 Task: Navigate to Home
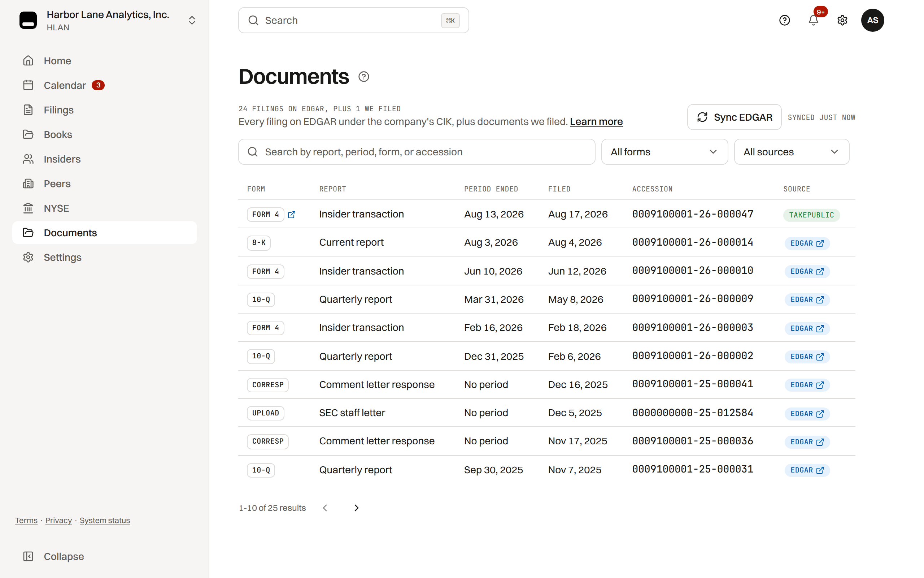click(x=105, y=61)
